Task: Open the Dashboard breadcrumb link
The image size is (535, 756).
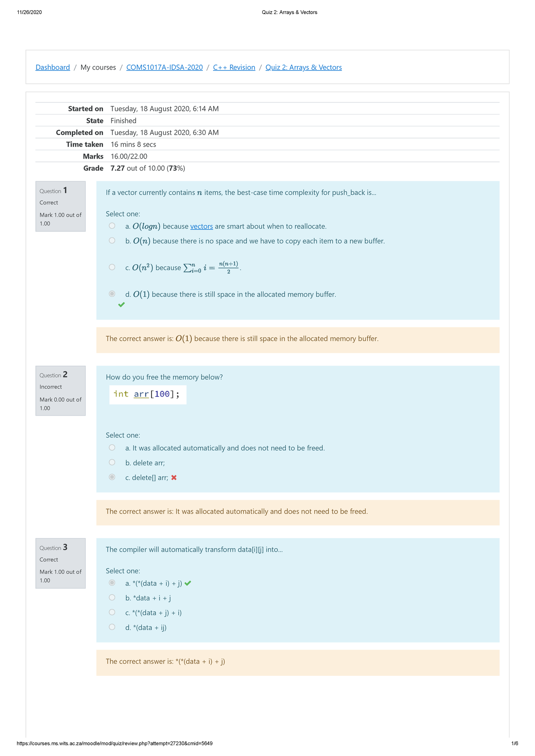Action: pos(53,67)
